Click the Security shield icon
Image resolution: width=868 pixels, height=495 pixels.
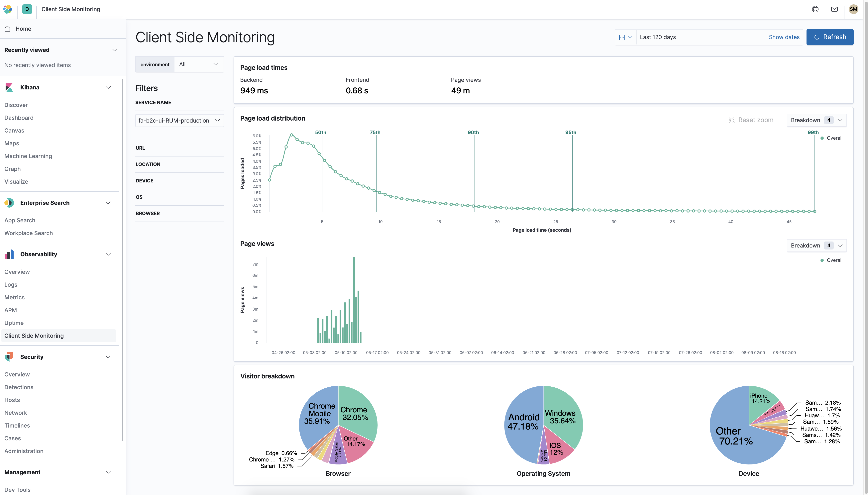[9, 357]
